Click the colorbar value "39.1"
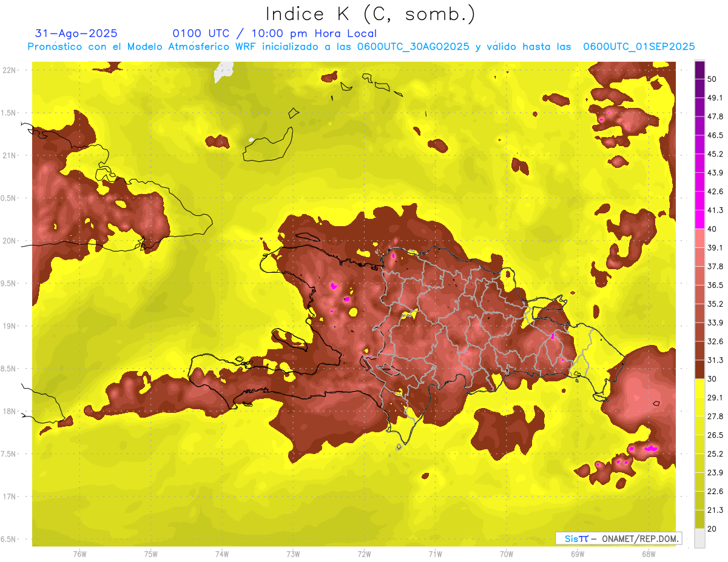728x562 pixels. click(715, 247)
